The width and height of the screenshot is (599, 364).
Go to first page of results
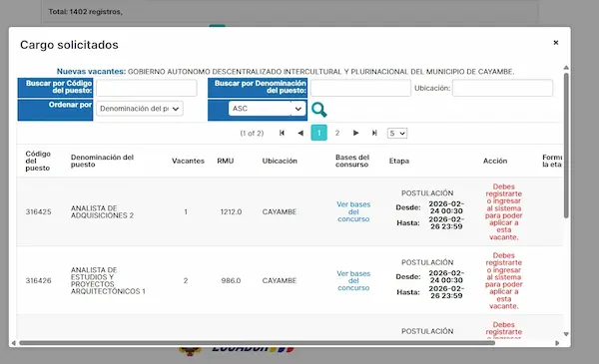coord(282,133)
